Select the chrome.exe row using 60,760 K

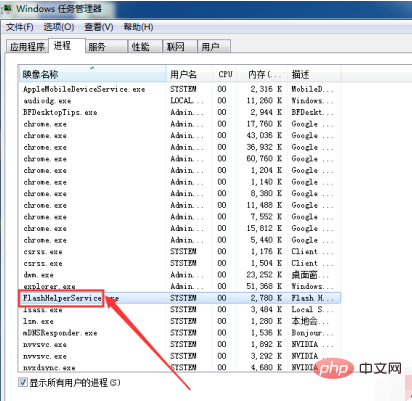(179, 159)
